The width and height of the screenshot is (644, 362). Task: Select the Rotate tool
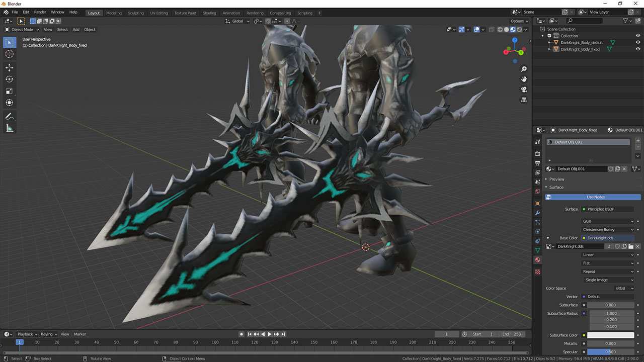9,79
